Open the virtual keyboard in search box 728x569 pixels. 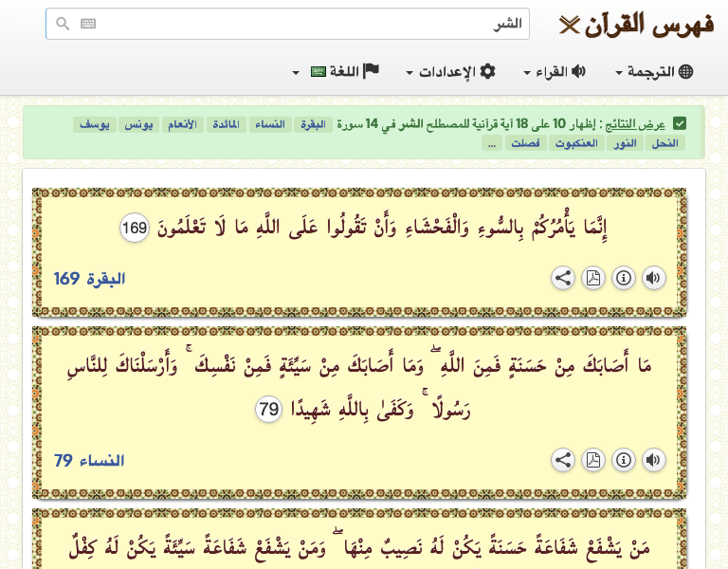(x=88, y=24)
